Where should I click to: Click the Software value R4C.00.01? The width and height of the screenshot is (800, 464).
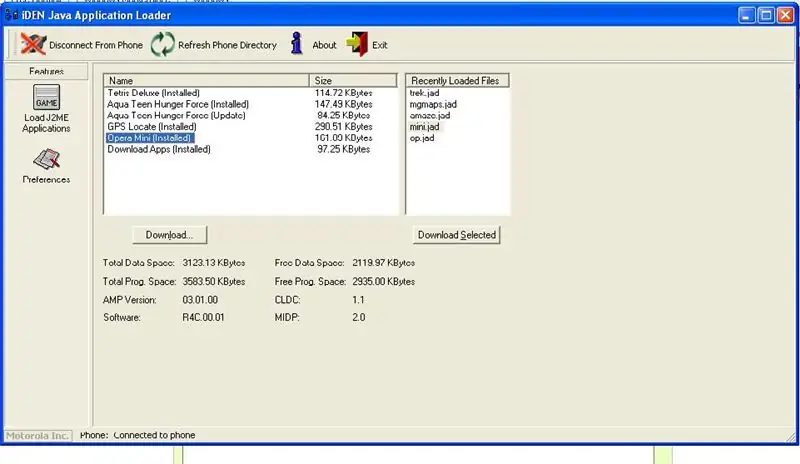pos(203,317)
